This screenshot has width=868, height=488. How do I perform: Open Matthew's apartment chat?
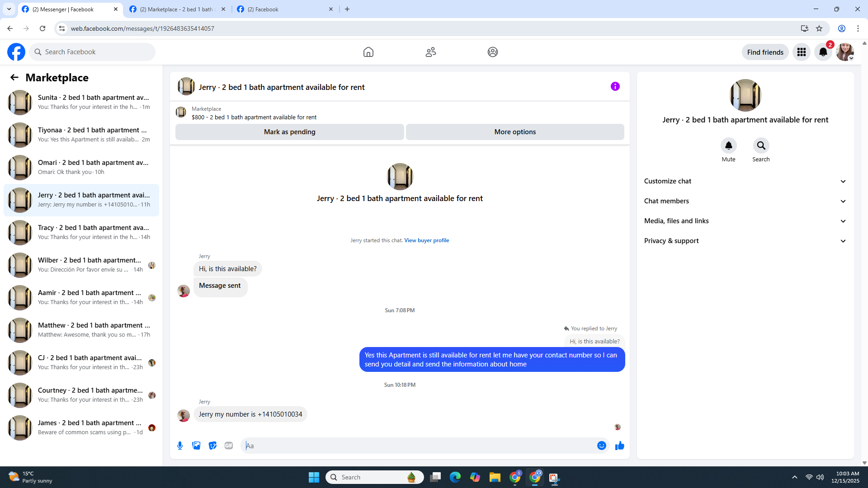tap(81, 330)
